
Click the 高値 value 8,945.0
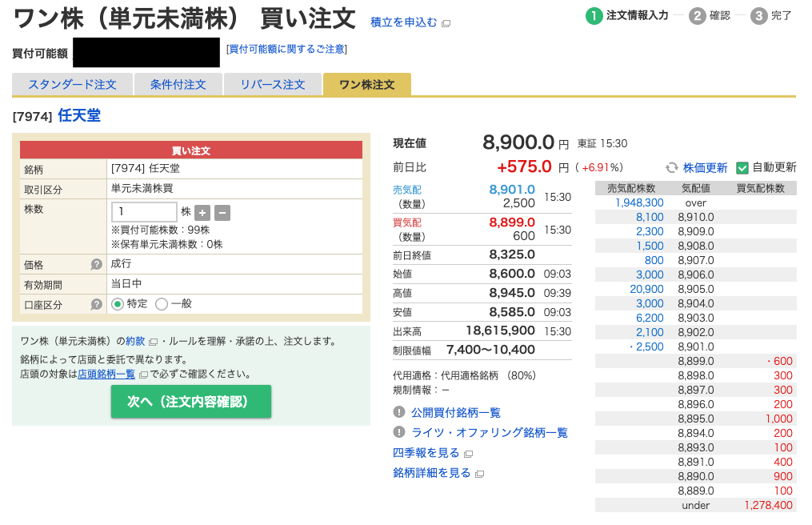tap(512, 293)
